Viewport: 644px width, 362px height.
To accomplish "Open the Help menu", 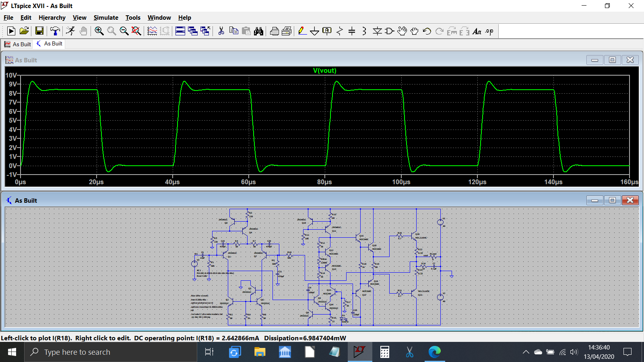I will pos(185,18).
